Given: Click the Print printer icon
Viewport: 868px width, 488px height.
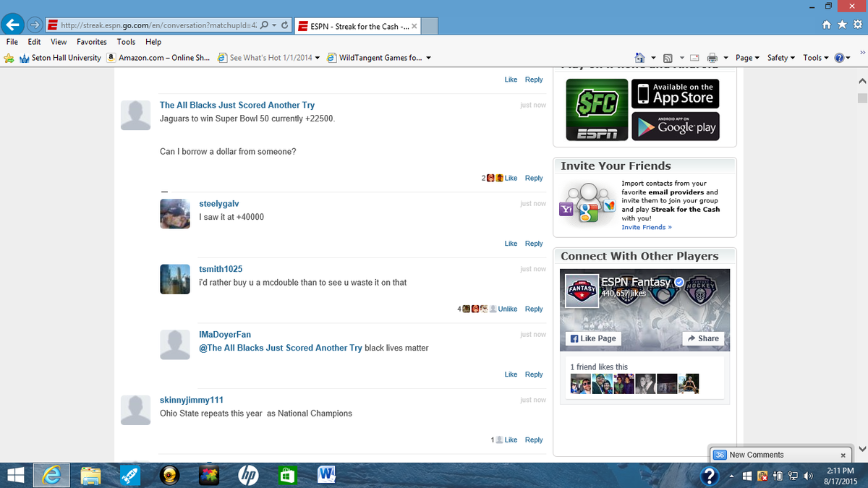Looking at the screenshot, I should (712, 58).
